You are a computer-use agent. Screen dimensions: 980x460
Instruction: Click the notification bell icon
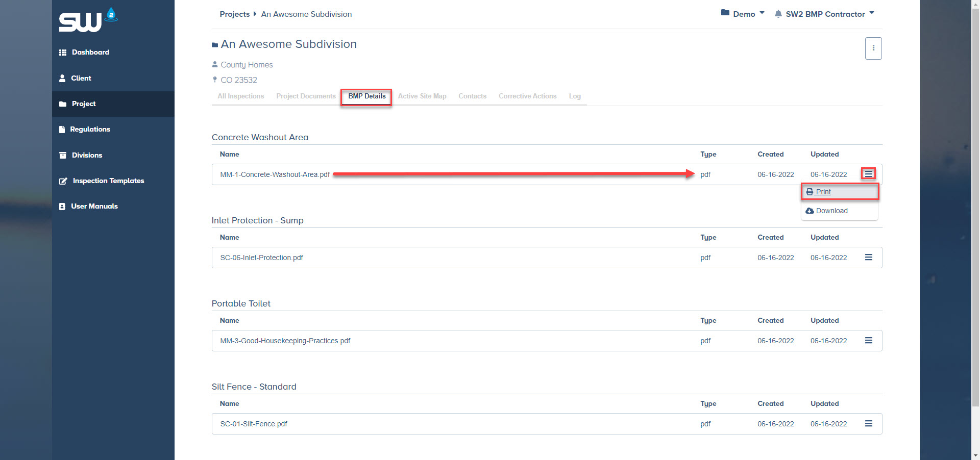[778, 14]
